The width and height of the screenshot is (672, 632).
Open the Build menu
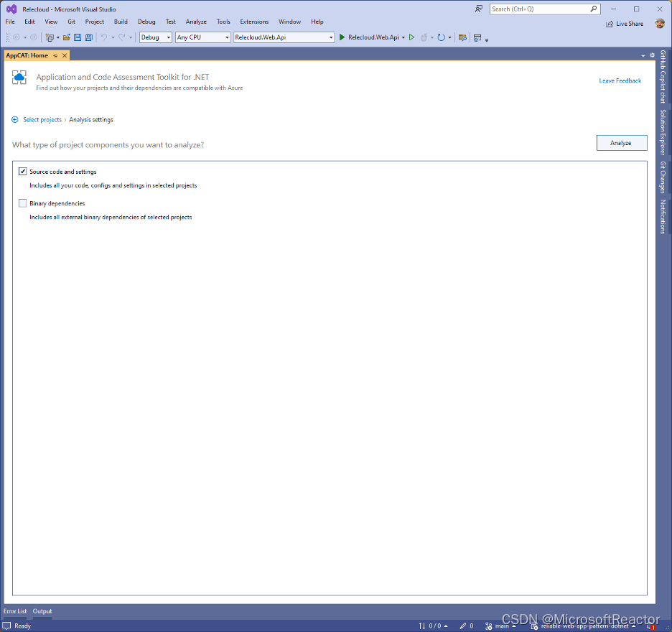pos(121,22)
